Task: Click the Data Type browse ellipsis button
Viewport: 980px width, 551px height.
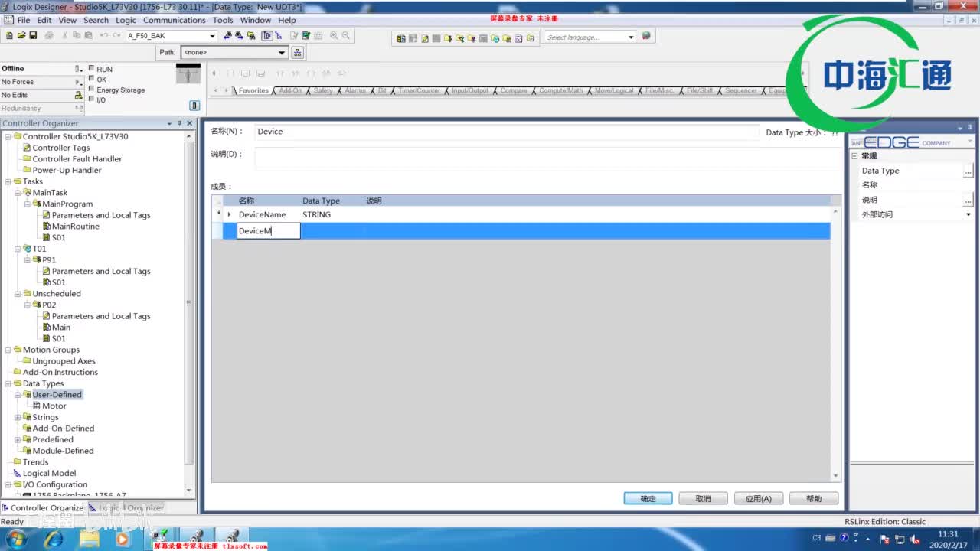Action: click(968, 171)
